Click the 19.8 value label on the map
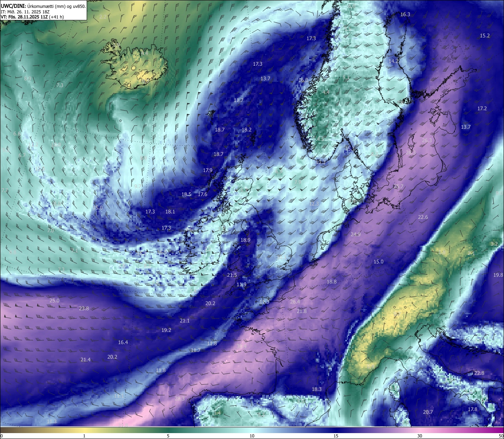 [x=498, y=275]
